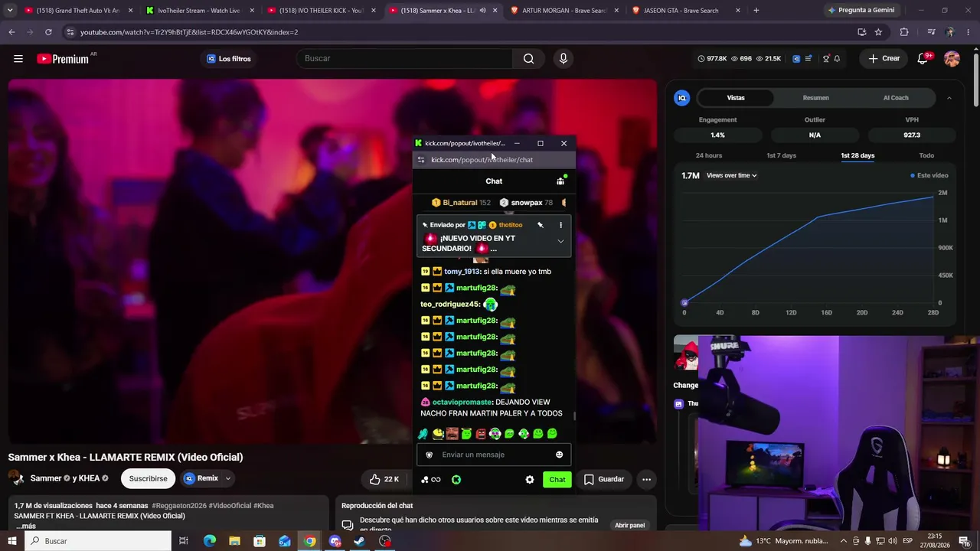The height and width of the screenshot is (551, 980).
Task: Click the green Kick emote icon below input
Action: pyautogui.click(x=456, y=480)
